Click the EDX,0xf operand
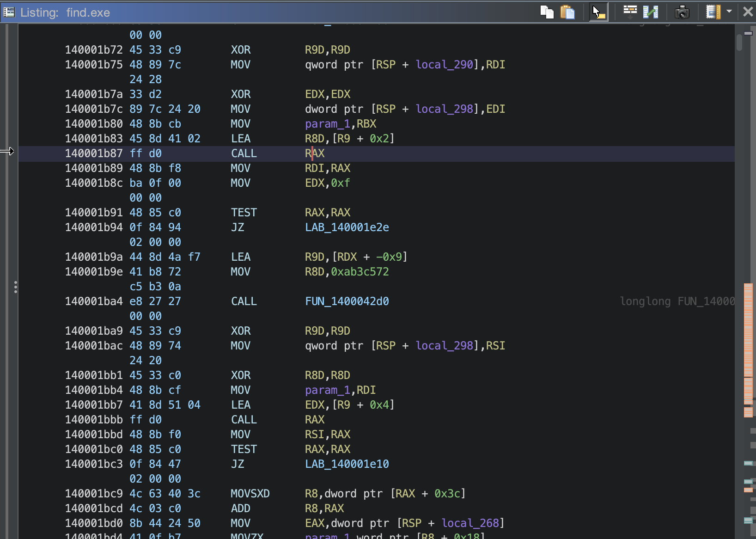The height and width of the screenshot is (539, 756). (x=328, y=183)
